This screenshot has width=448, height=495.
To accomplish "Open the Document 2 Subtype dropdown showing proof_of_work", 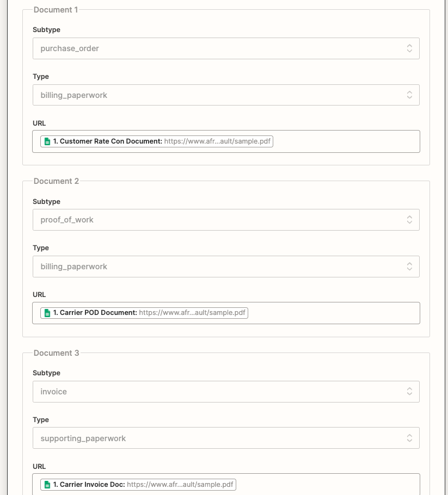I will coord(218,220).
